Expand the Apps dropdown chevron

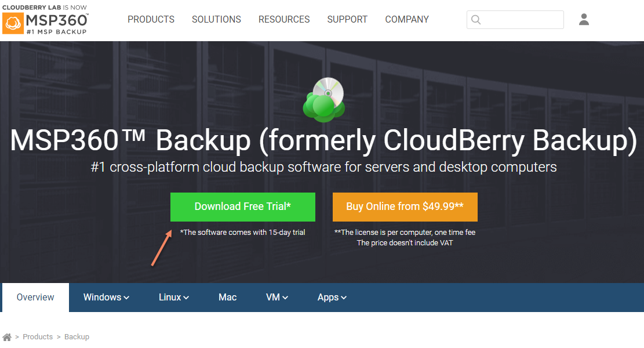pos(344,298)
